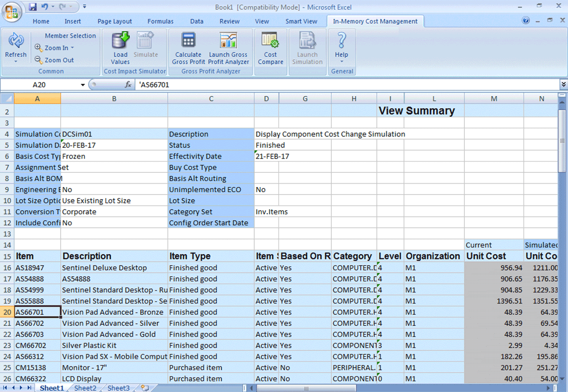Launch the Gross Profit Analyzer
Image resolution: width=568 pixels, height=392 pixels.
228,41
